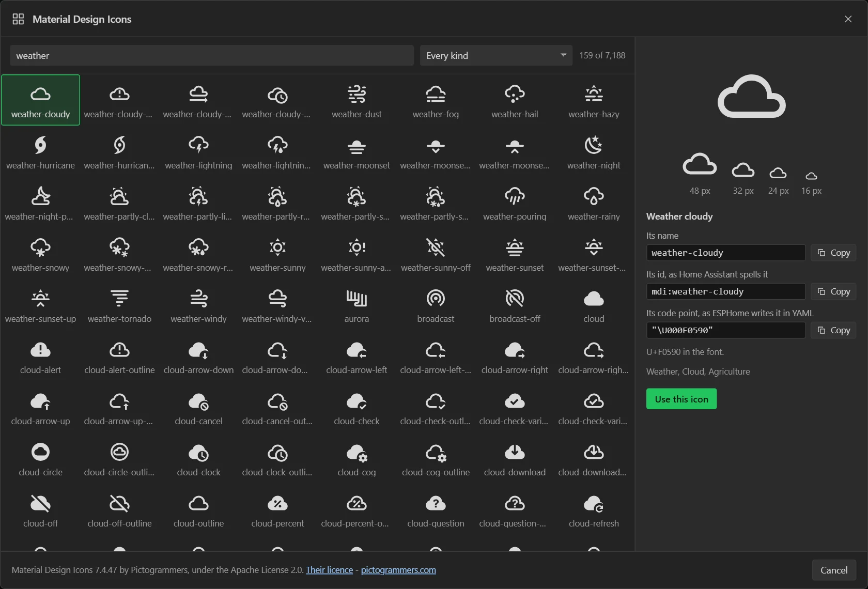The width and height of the screenshot is (868, 589).
Task: Select the cloud-cancel icon
Action: tap(198, 407)
